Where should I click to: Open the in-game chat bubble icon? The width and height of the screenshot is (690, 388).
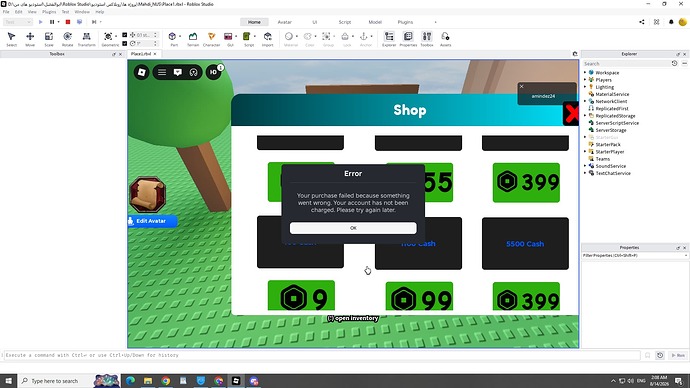pyautogui.click(x=178, y=72)
